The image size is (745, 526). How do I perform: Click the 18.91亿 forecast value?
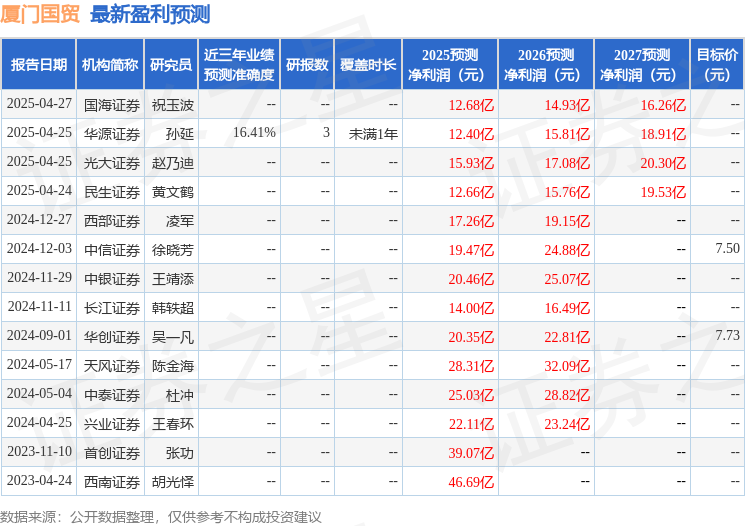(663, 134)
